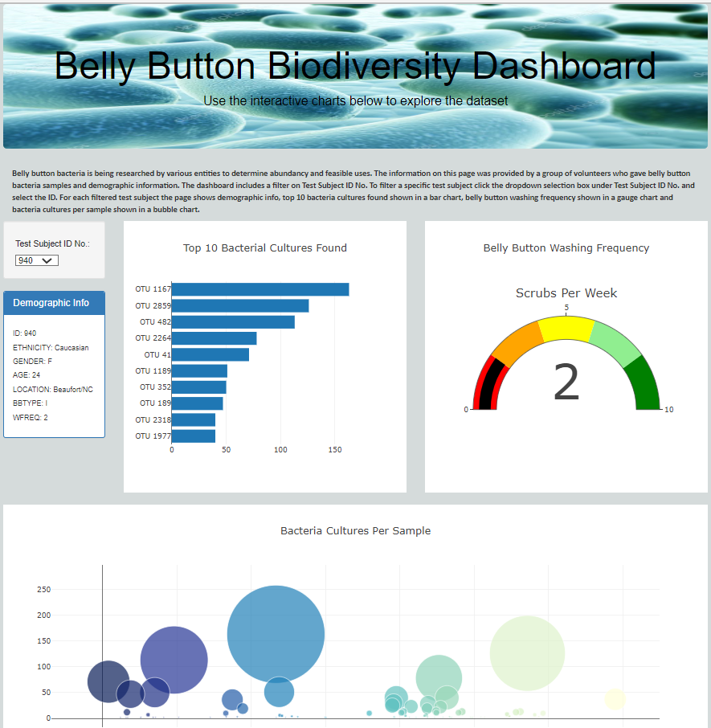
Task: Click the OTU 482 bar
Action: coord(233,321)
